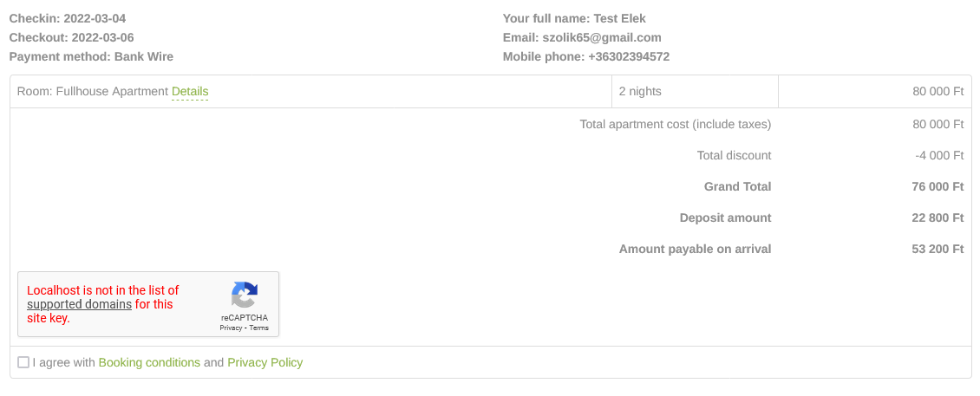980x396 pixels.
Task: Open the reCAPTCHA Privacy link
Action: [x=231, y=328]
